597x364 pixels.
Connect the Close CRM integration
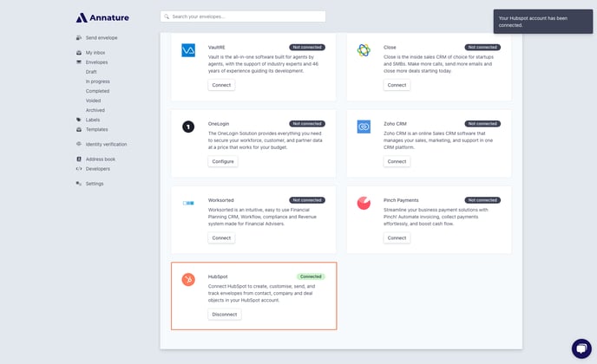397,85
